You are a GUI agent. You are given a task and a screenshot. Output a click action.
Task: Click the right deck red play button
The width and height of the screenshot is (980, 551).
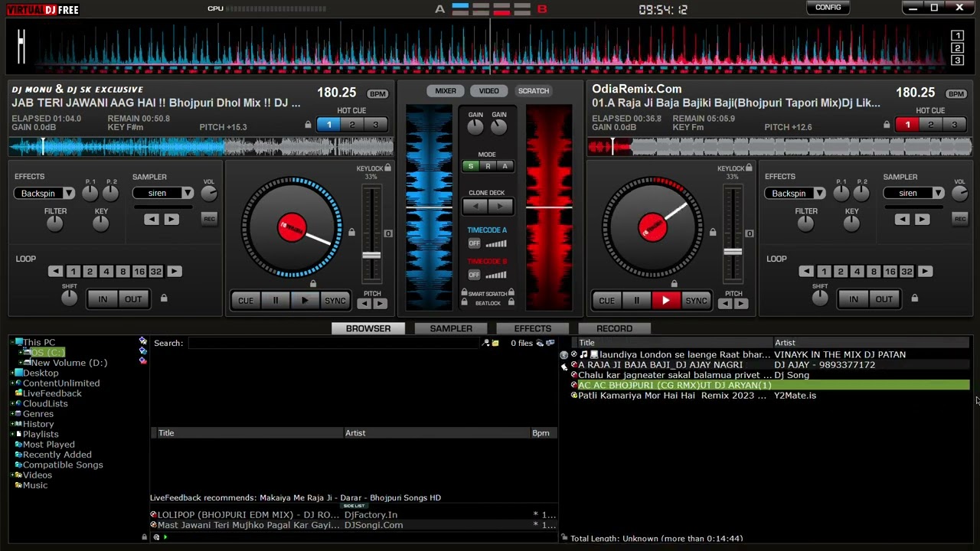[x=666, y=301]
